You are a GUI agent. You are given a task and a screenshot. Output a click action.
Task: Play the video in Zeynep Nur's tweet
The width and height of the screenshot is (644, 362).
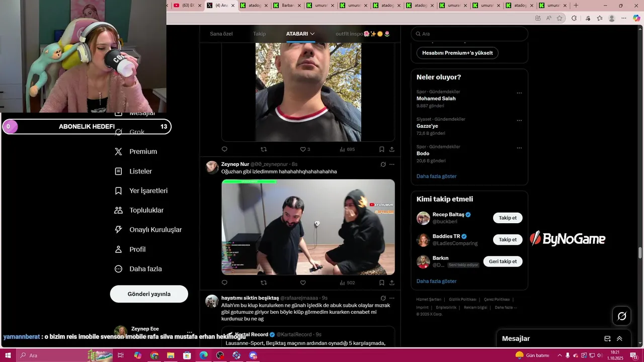pyautogui.click(x=308, y=227)
